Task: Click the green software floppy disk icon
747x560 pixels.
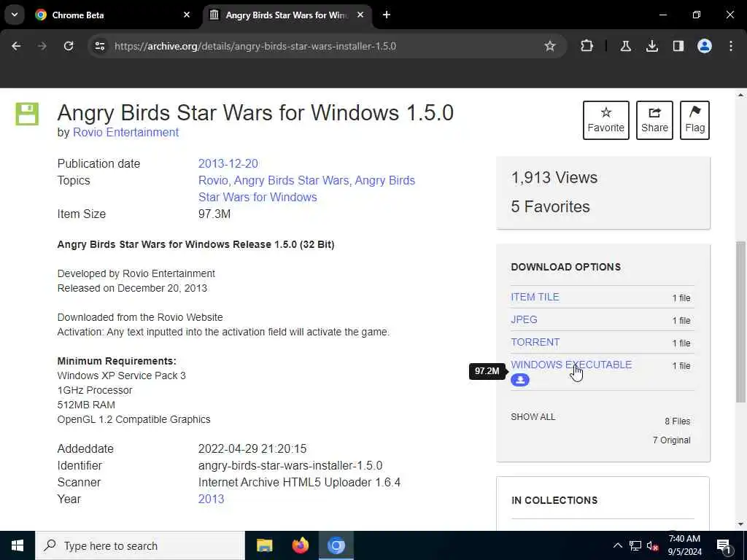Action: click(27, 114)
